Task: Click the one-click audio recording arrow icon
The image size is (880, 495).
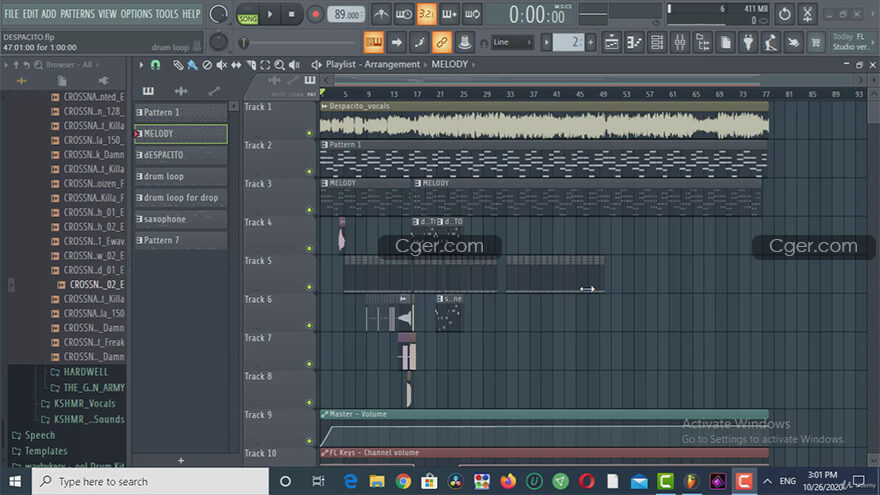Action: pyautogui.click(x=396, y=42)
